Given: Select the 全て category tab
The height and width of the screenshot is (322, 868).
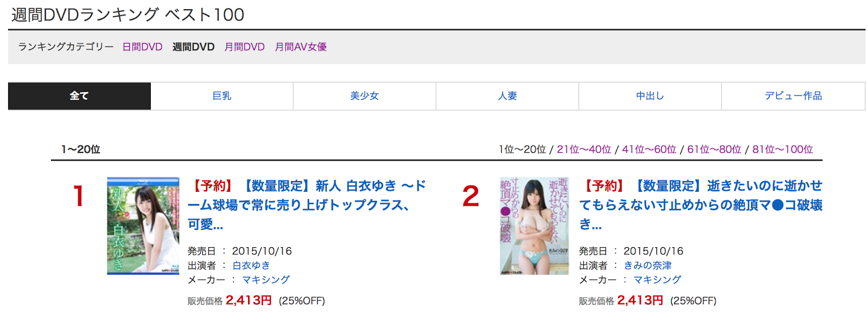Looking at the screenshot, I should [x=79, y=96].
